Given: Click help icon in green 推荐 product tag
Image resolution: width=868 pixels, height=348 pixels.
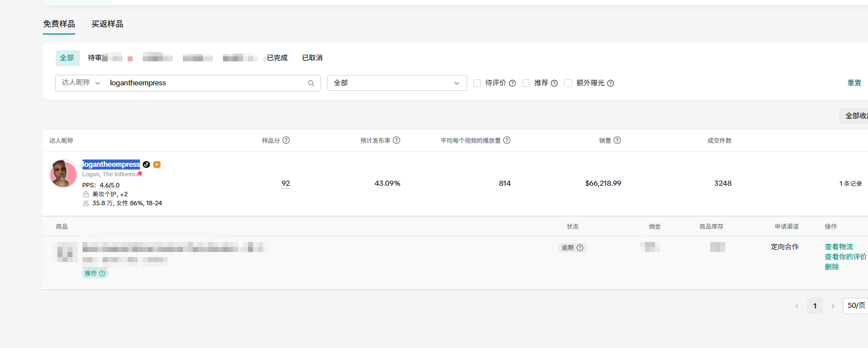Looking at the screenshot, I should (102, 273).
